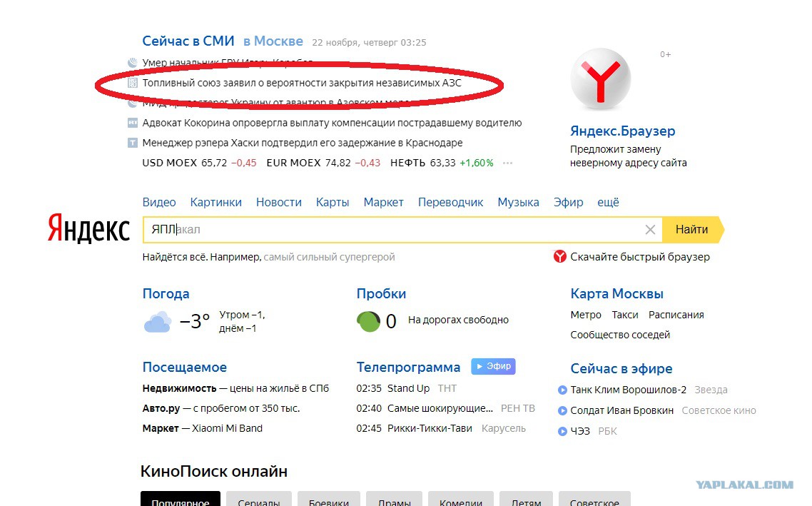The width and height of the screenshot is (812, 506).
Task: Open Посещаемое section heading
Action: (x=184, y=368)
